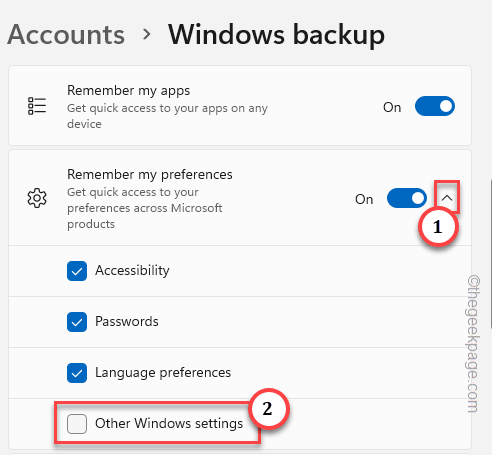
Task: Click the Remember my preferences label
Action: pos(150,174)
